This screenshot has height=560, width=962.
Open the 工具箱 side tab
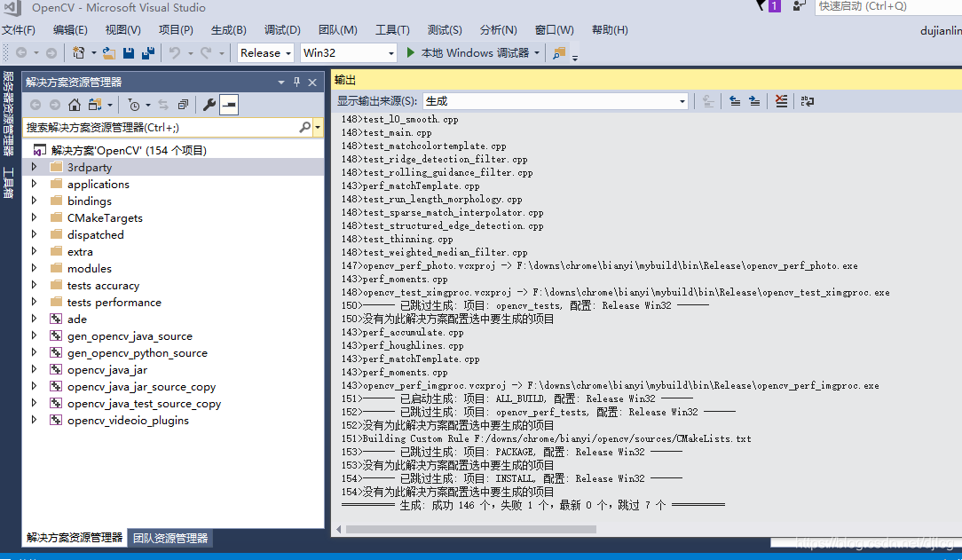pyautogui.click(x=8, y=182)
